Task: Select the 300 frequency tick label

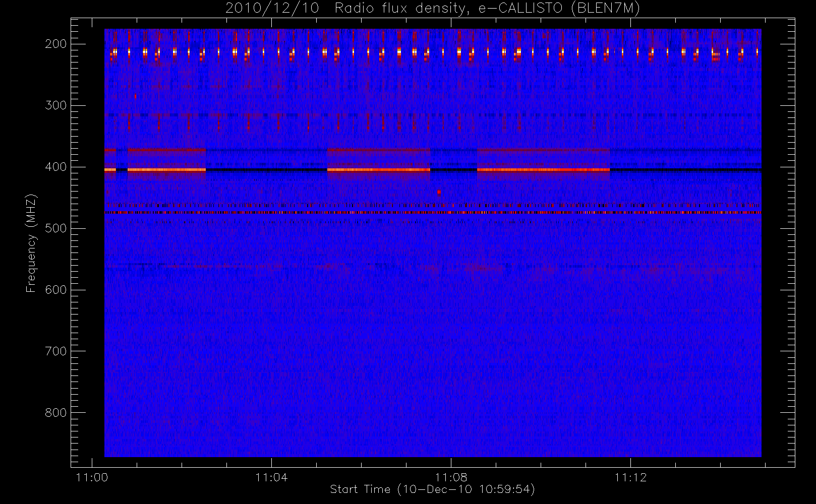Action: click(x=55, y=105)
